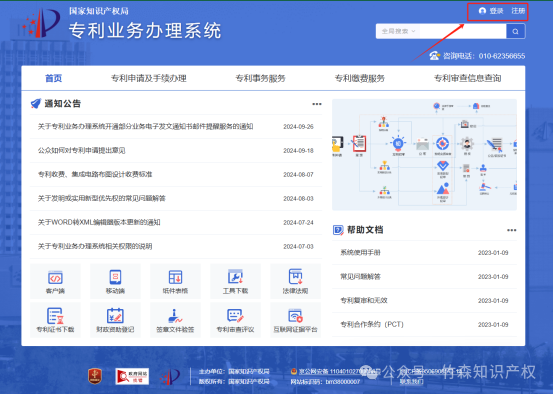The height and width of the screenshot is (394, 554).
Task: Click the 教育网站 badge in the footer
Action: pyautogui.click(x=132, y=376)
